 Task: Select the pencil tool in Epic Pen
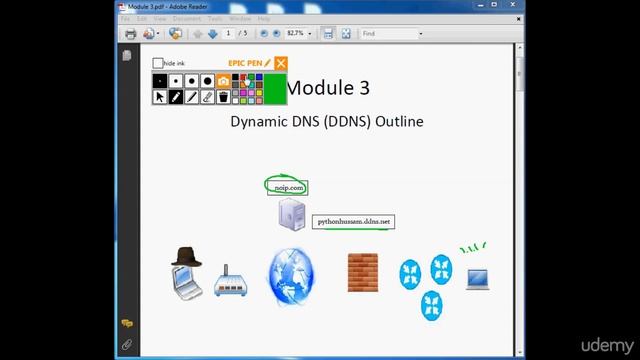176,97
